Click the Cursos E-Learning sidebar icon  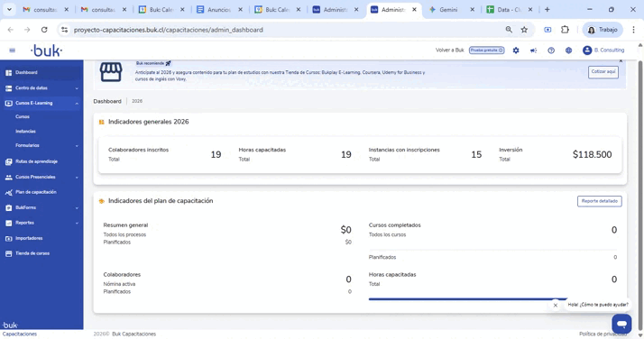9,104
